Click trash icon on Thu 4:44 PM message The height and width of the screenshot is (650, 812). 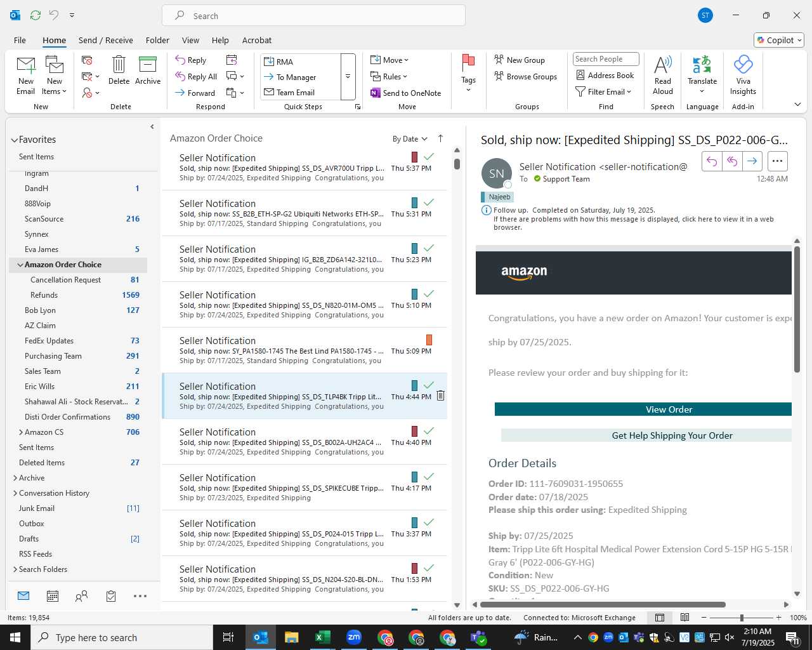click(440, 395)
